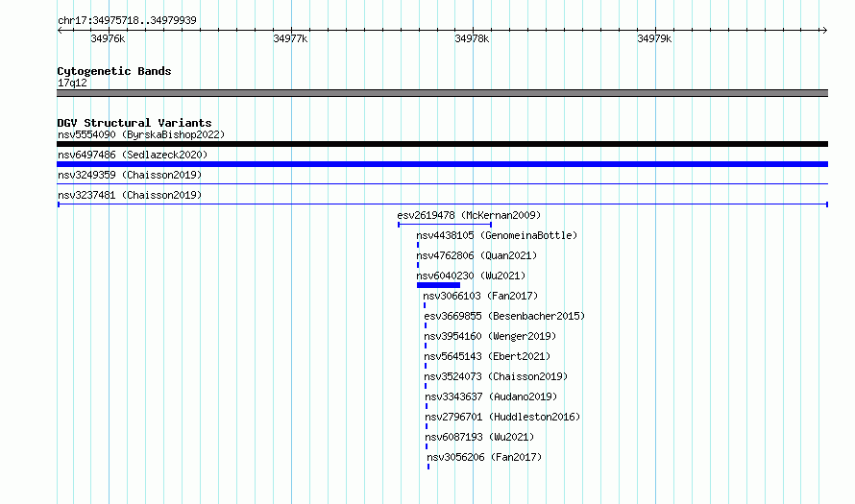Viewport: 855px width, 504px height.
Task: Open nsv2796701 (Huddleston2016) variant
Action: tap(502, 417)
